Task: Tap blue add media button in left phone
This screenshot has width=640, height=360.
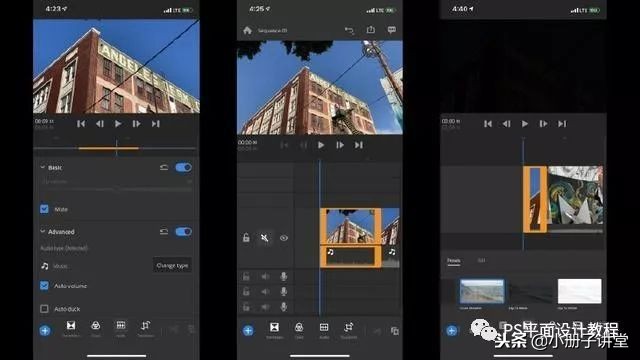Action: click(45, 331)
